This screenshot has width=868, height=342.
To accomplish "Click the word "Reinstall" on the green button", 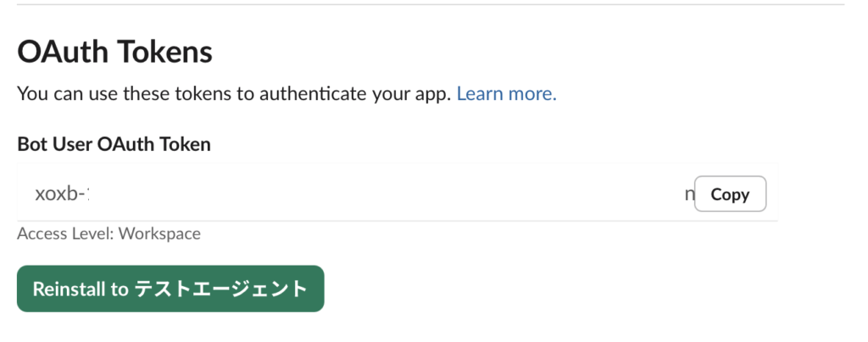I will (x=68, y=289).
